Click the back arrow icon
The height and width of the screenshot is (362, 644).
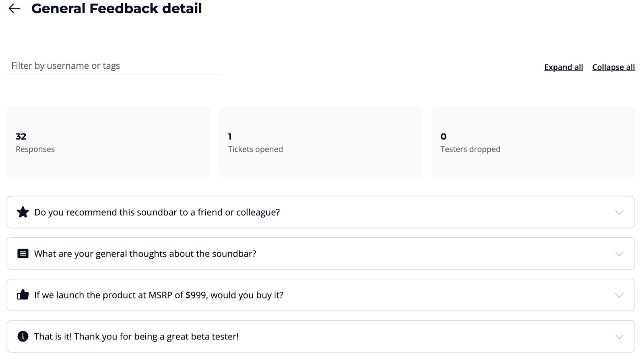(14, 8)
